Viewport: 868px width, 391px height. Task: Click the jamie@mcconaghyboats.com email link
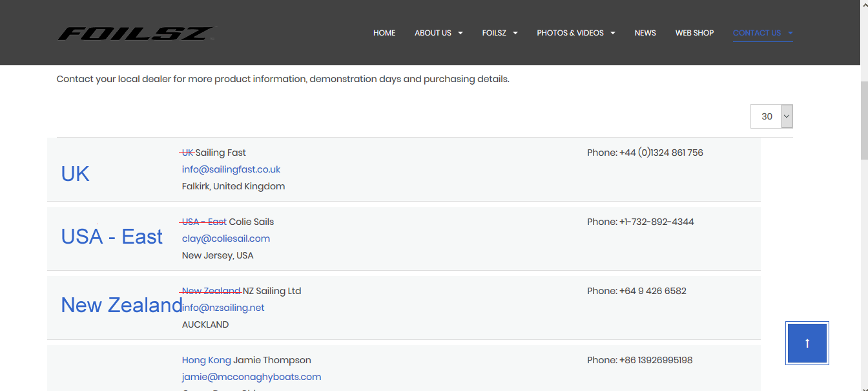click(x=251, y=377)
